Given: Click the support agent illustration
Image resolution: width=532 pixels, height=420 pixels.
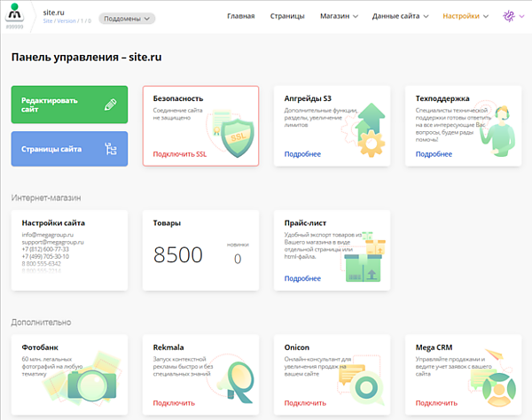Looking at the screenshot, I should pyautogui.click(x=499, y=133).
